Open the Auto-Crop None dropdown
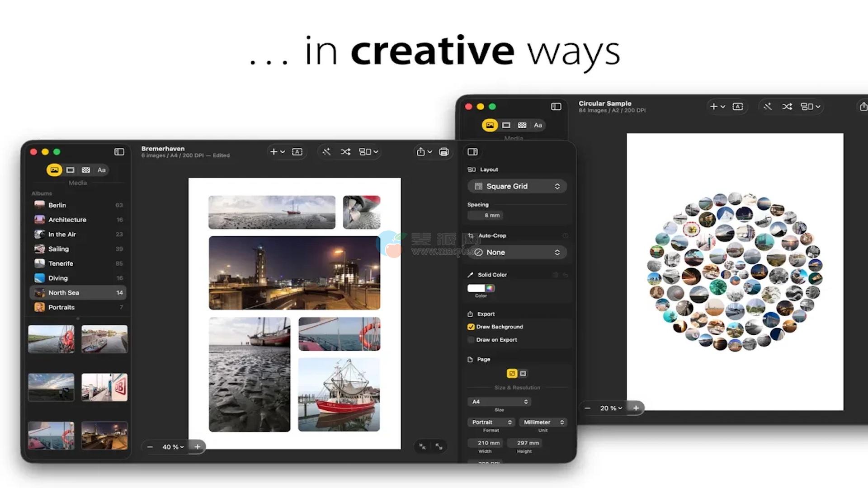This screenshot has height=488, width=868. tap(517, 253)
